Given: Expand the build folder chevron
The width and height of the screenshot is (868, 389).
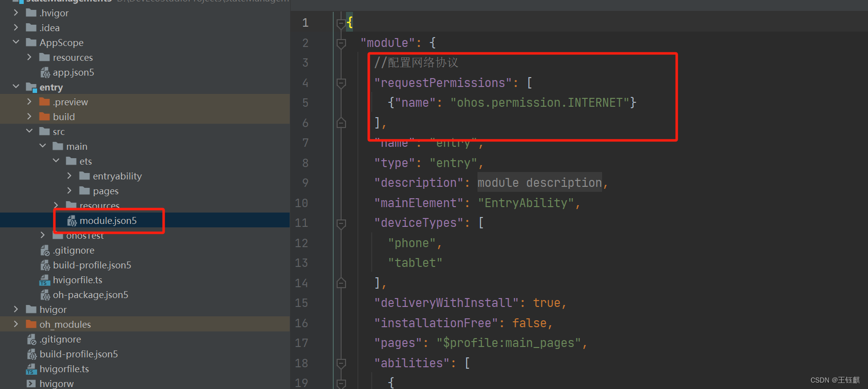Looking at the screenshot, I should click(29, 117).
